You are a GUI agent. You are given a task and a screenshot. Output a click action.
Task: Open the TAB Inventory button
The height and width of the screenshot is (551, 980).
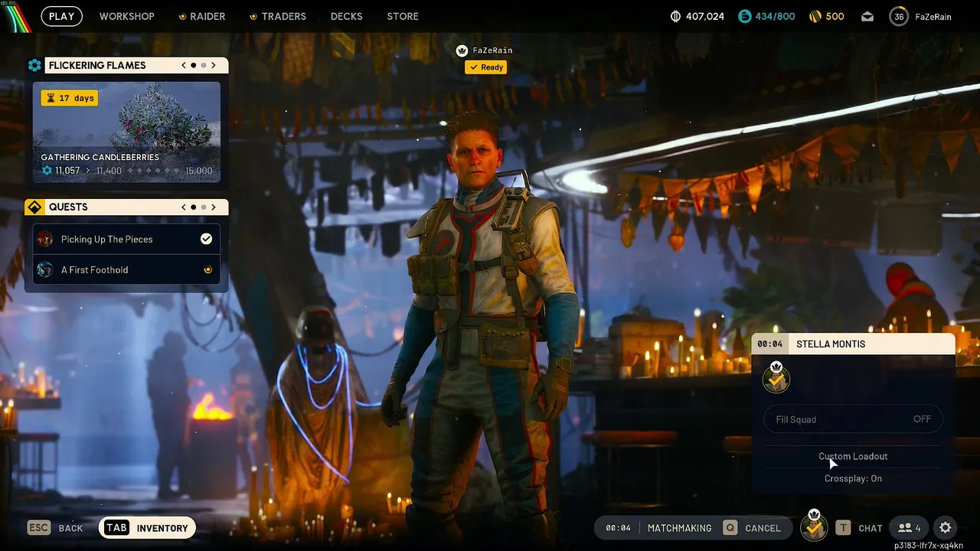tap(148, 528)
